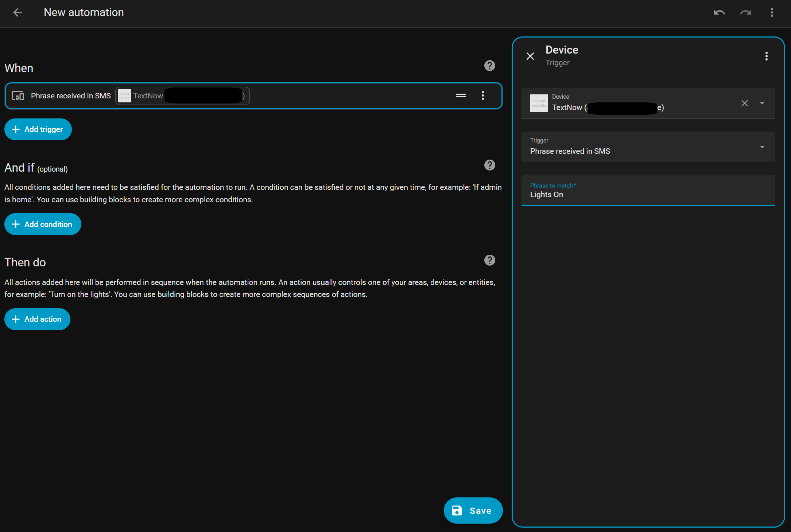Open help for Then do section
The width and height of the screenshot is (791, 532).
(490, 260)
